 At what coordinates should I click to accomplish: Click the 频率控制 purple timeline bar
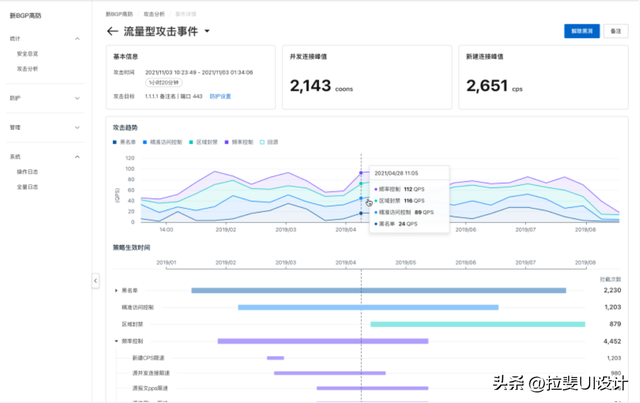pos(323,341)
